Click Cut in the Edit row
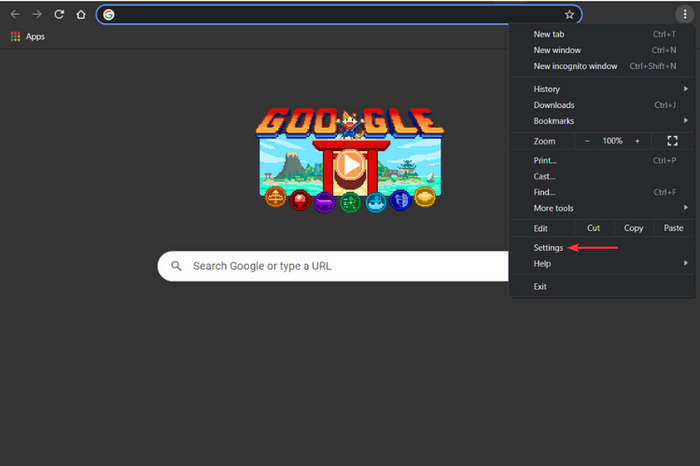 point(594,228)
